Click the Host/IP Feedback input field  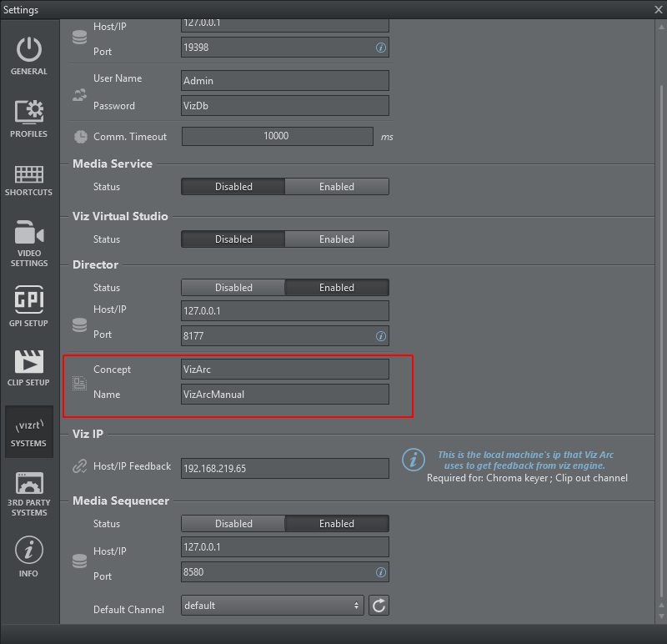pos(285,469)
